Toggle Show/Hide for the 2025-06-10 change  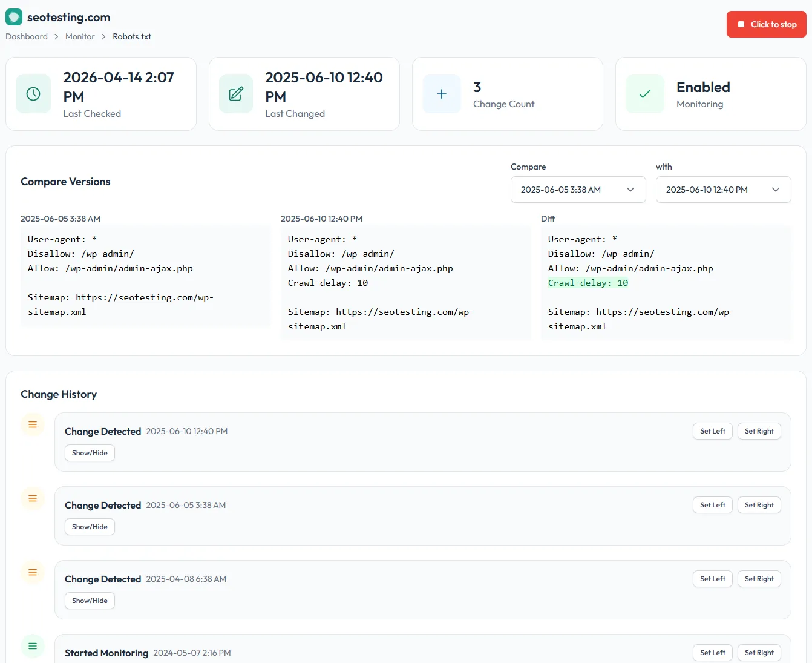89,452
